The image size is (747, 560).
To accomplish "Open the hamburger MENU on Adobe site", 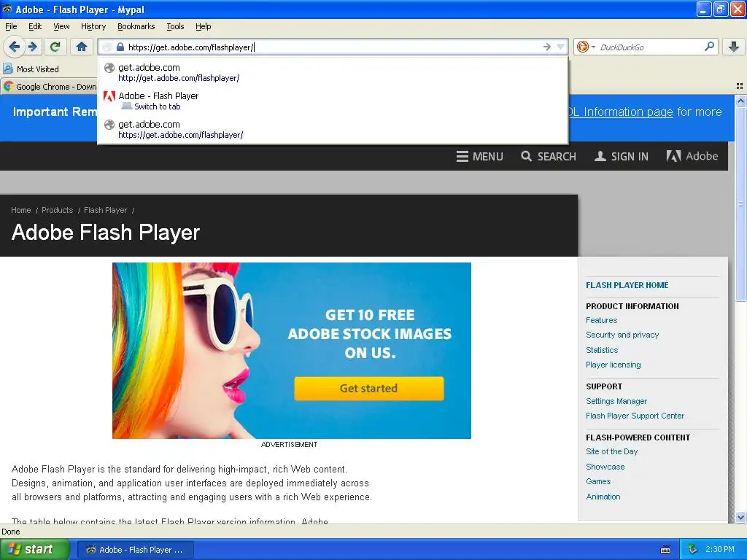I will (x=479, y=156).
